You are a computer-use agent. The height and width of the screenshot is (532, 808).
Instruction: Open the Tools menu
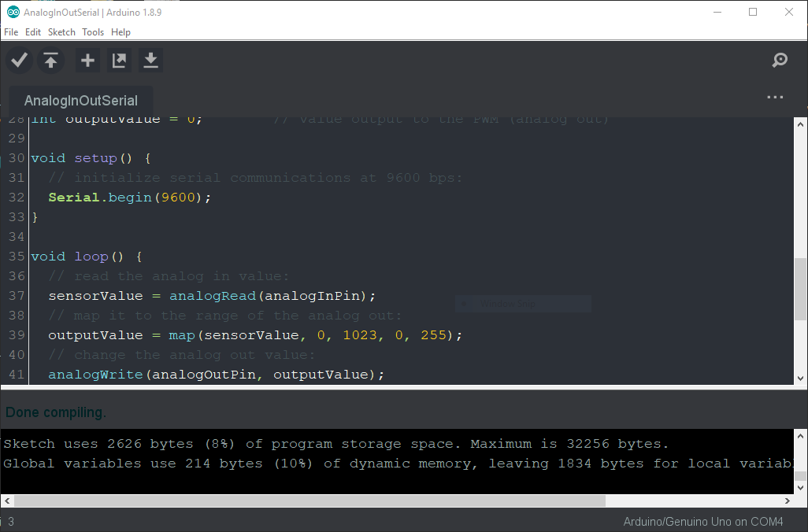click(93, 32)
